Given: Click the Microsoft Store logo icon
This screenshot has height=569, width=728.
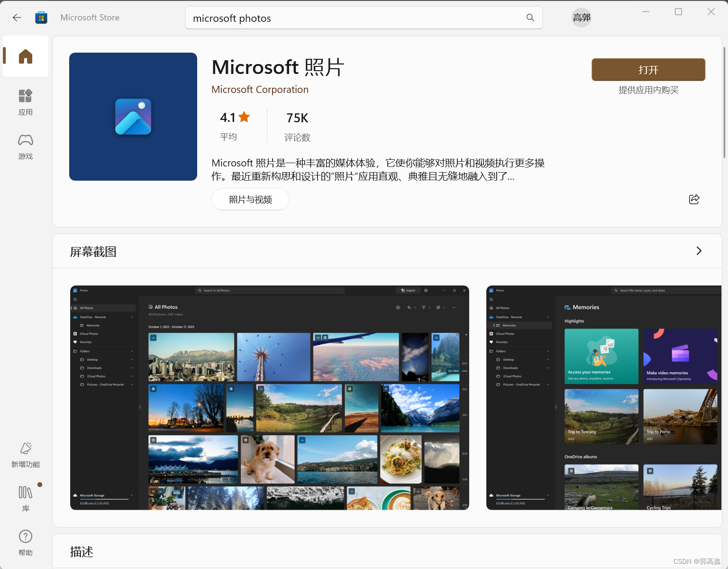Looking at the screenshot, I should (x=41, y=18).
